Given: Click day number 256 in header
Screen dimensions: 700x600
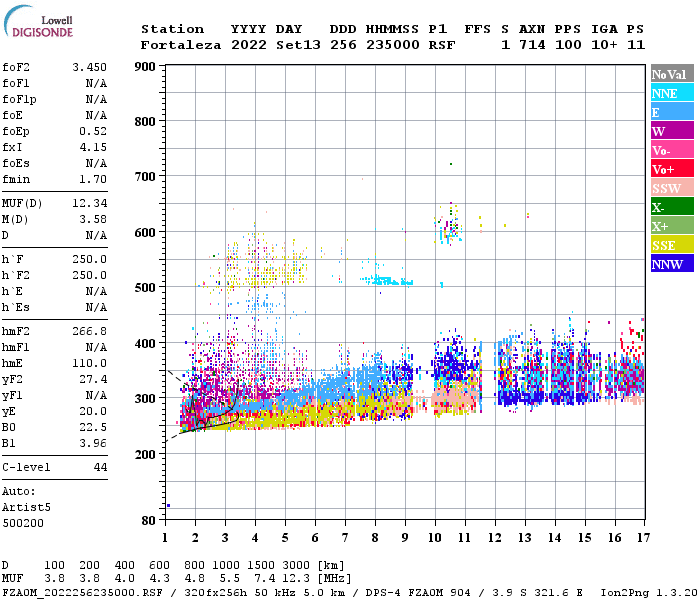Looking at the screenshot, I should (343, 45).
